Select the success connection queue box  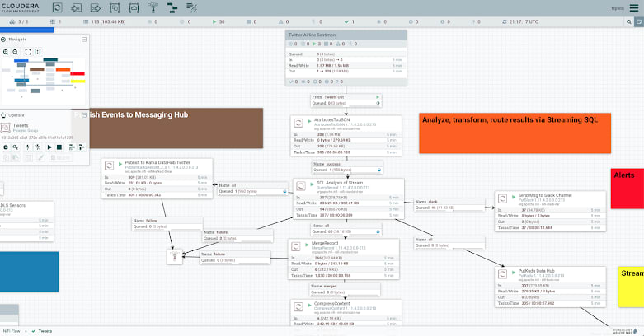point(347,167)
